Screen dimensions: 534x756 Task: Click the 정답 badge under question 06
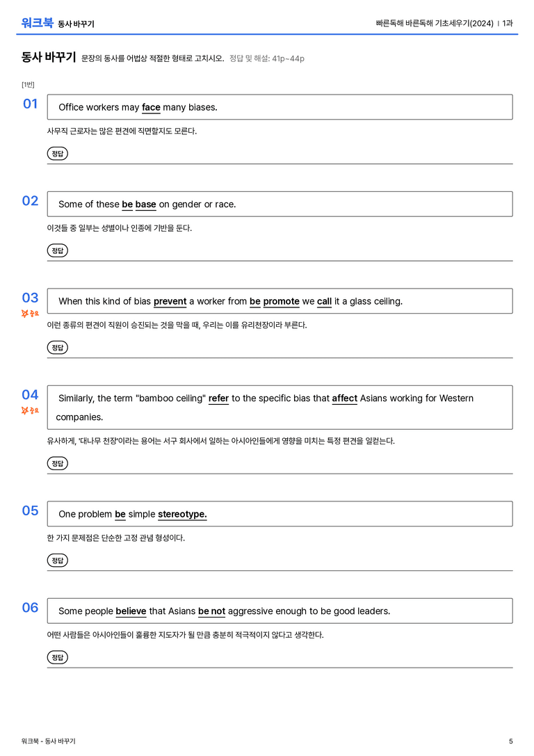(57, 657)
